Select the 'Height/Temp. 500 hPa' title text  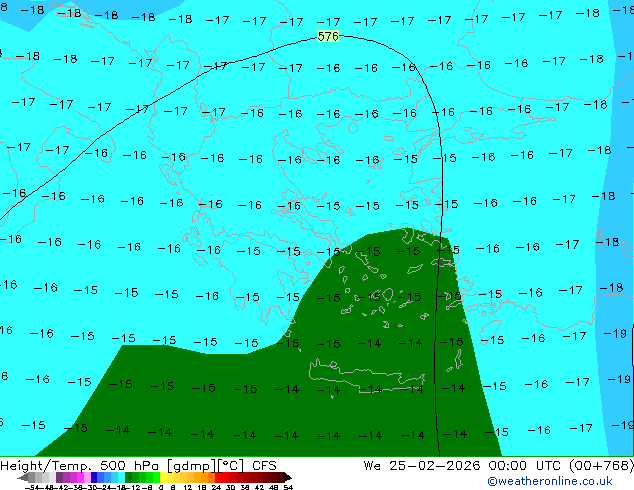pos(80,466)
